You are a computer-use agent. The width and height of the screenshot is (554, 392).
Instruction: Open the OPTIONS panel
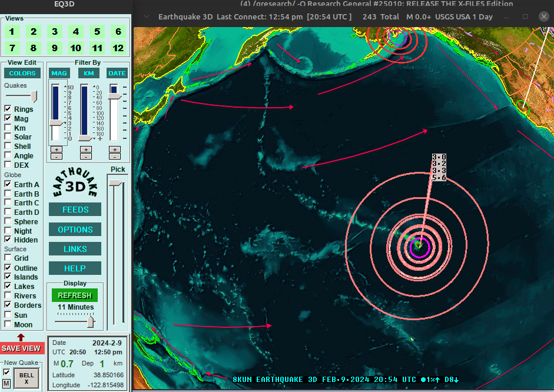pyautogui.click(x=75, y=230)
